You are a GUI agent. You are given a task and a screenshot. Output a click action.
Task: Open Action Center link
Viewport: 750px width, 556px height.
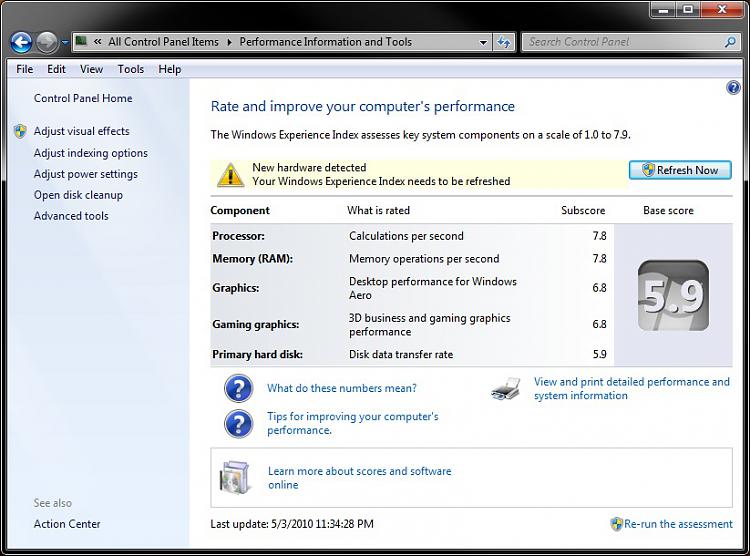tap(67, 524)
